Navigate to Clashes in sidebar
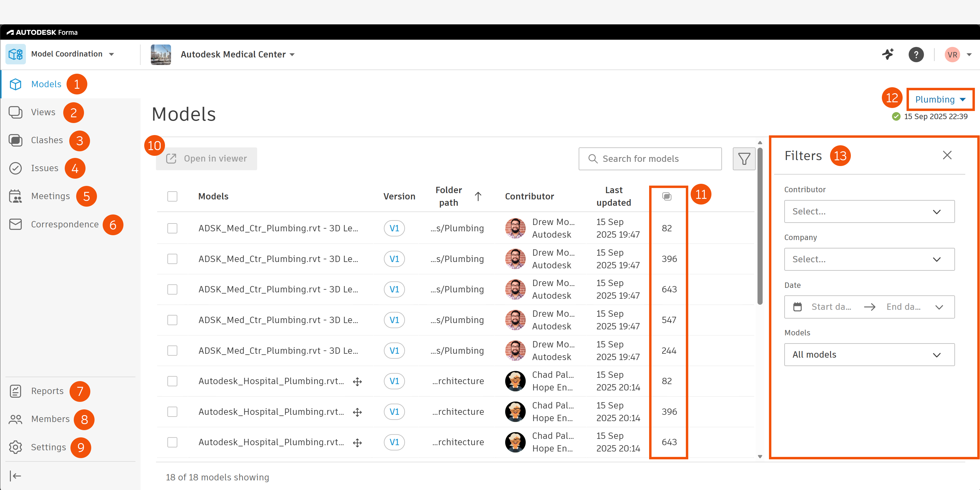The width and height of the screenshot is (980, 490). point(47,140)
